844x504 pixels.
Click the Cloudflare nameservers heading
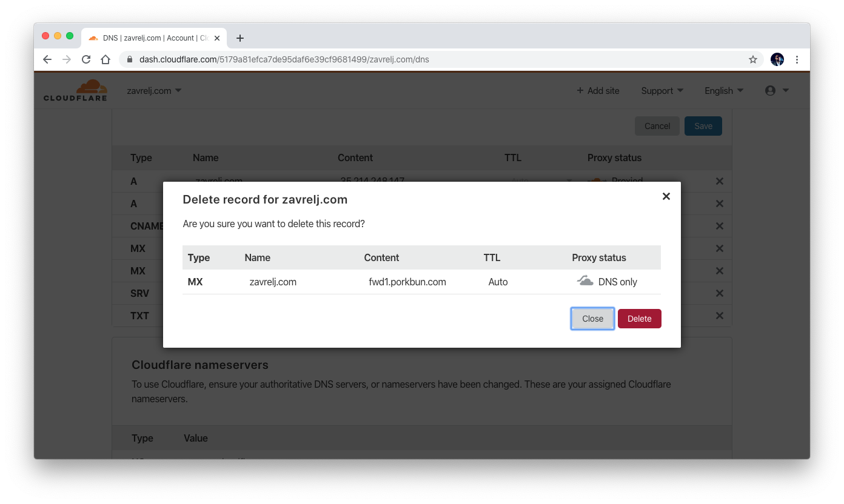[x=200, y=365]
